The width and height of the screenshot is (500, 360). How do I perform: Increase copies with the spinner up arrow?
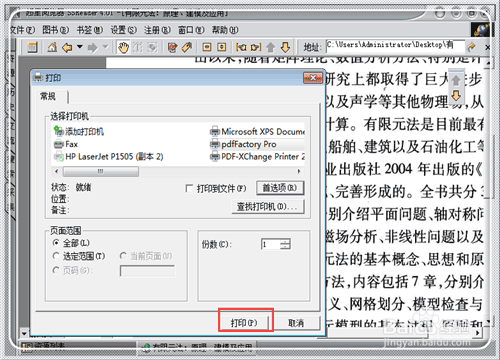(x=285, y=241)
